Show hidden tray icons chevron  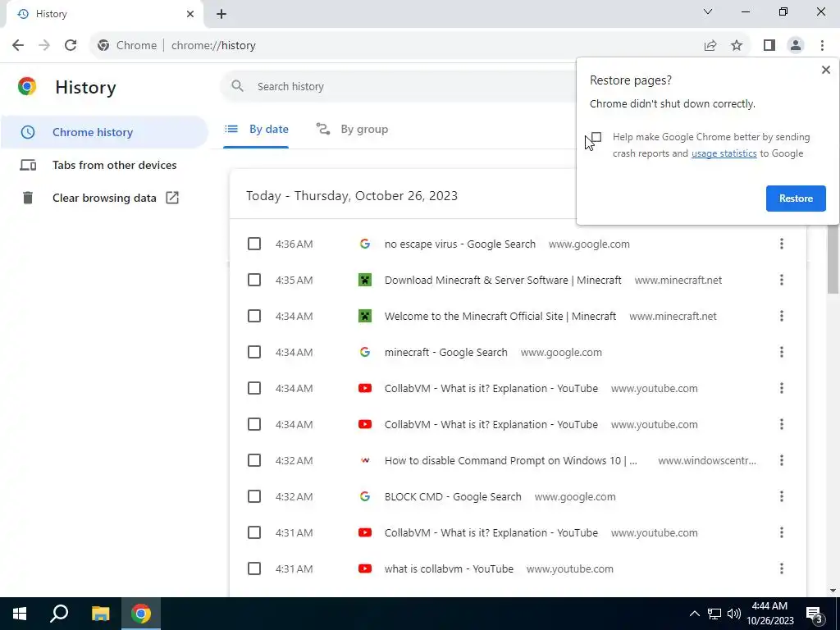pyautogui.click(x=694, y=614)
